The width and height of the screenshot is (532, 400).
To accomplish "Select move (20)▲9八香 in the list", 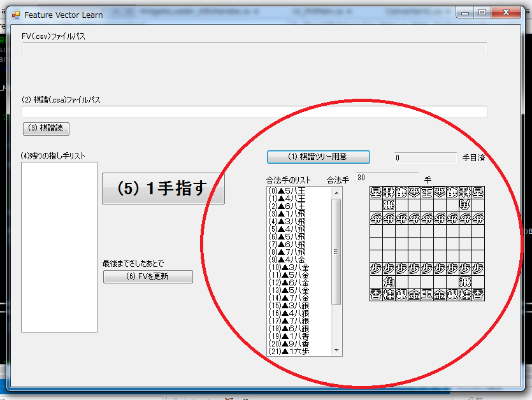I will coord(289,344).
